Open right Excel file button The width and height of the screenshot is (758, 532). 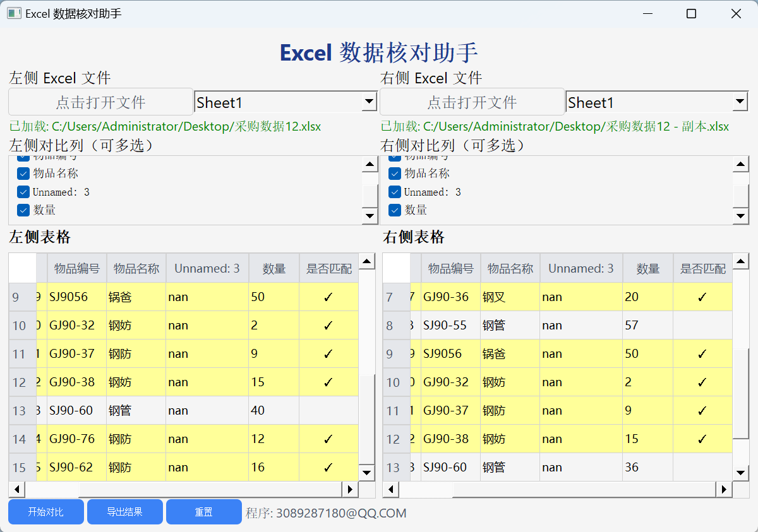click(x=472, y=102)
